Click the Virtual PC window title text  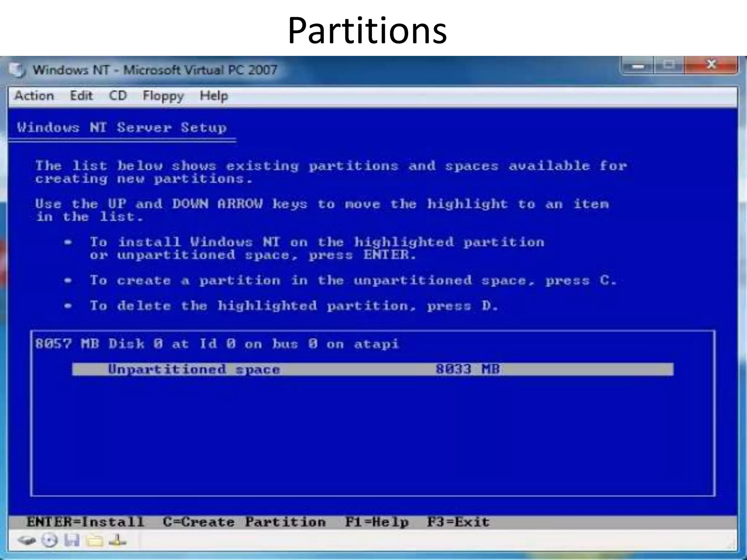click(155, 70)
